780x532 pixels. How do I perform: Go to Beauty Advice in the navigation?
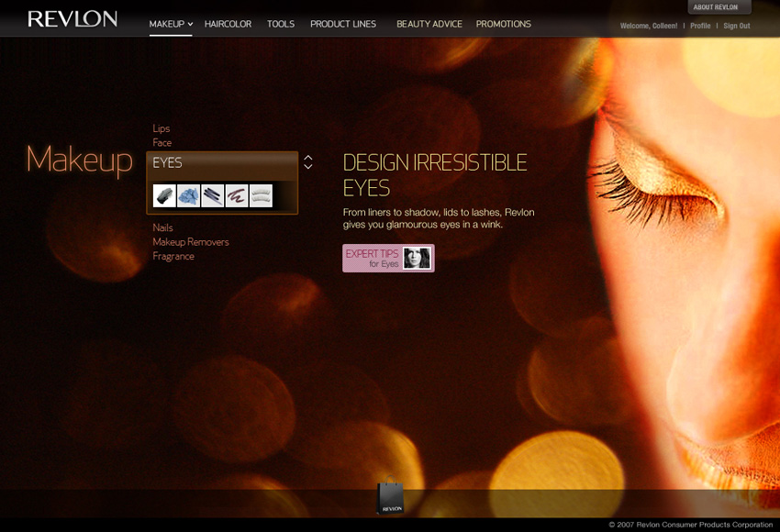click(x=429, y=24)
